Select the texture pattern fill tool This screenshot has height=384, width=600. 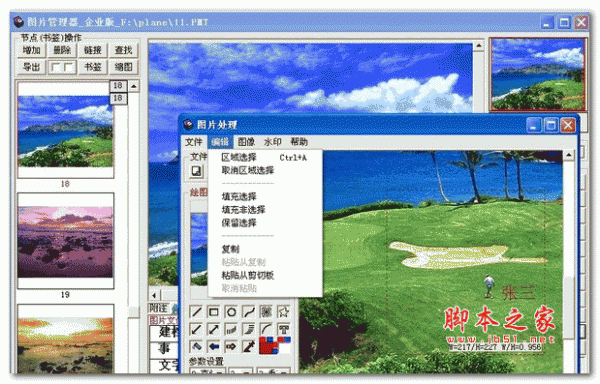(266, 312)
